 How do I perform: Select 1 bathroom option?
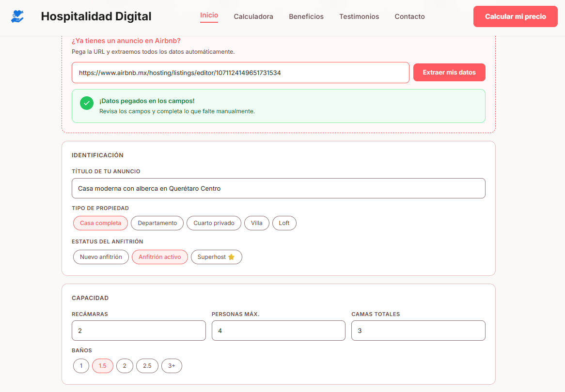click(x=81, y=366)
